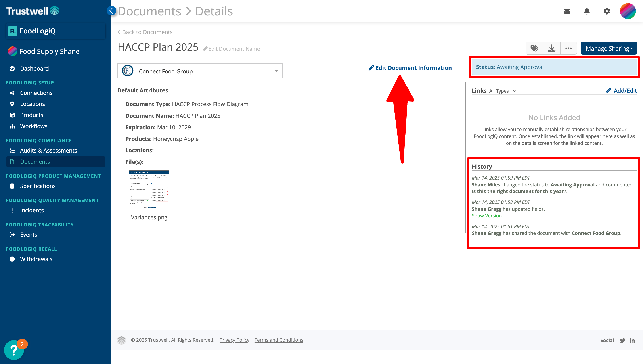Open Products in the sidebar
The image size is (643, 364).
(31, 115)
